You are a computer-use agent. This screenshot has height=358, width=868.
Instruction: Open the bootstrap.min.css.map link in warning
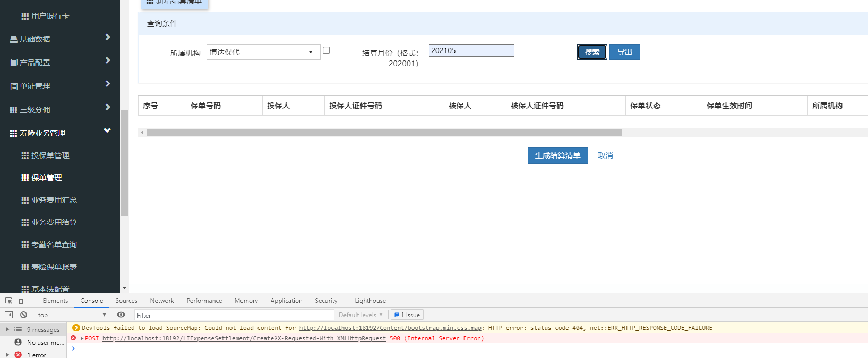(x=390, y=328)
